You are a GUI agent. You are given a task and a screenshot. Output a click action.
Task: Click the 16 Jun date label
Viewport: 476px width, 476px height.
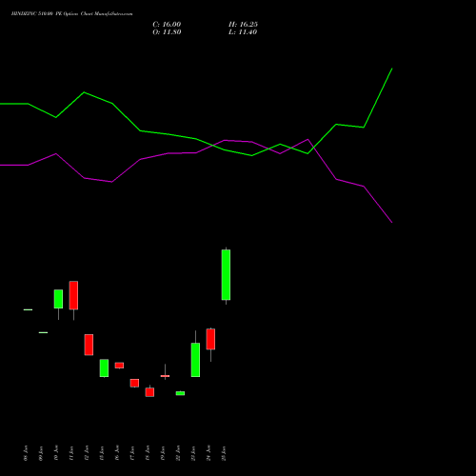(117, 453)
